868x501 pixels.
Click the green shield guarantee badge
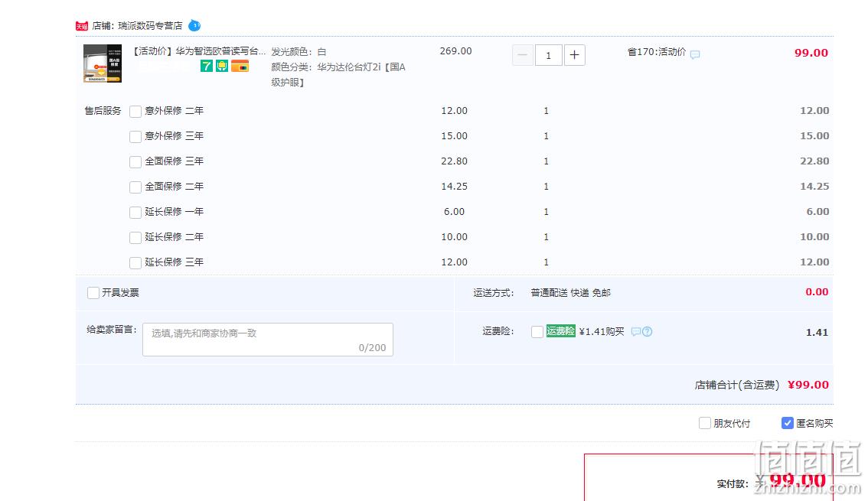[222, 67]
